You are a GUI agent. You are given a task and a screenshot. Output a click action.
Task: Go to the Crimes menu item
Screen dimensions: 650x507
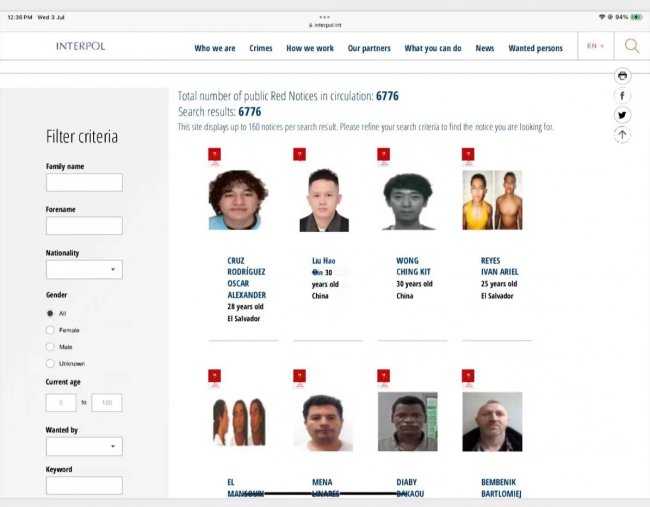point(261,48)
